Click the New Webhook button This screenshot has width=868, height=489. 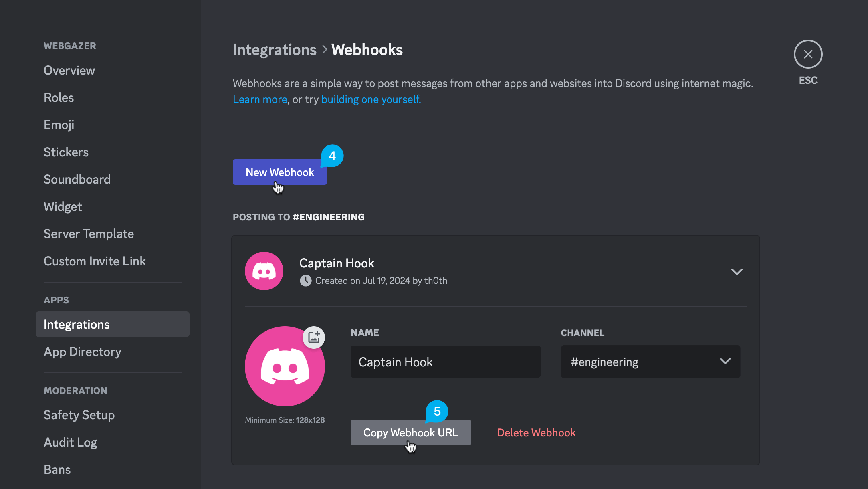coord(279,172)
